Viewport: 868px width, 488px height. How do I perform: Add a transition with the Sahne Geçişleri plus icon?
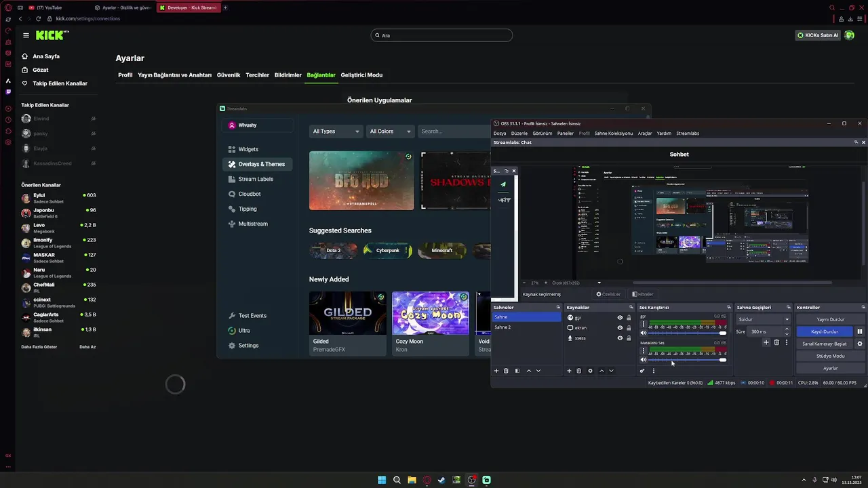click(766, 342)
